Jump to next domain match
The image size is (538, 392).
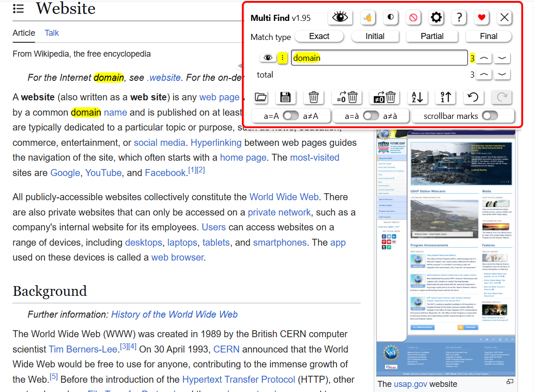(502, 58)
